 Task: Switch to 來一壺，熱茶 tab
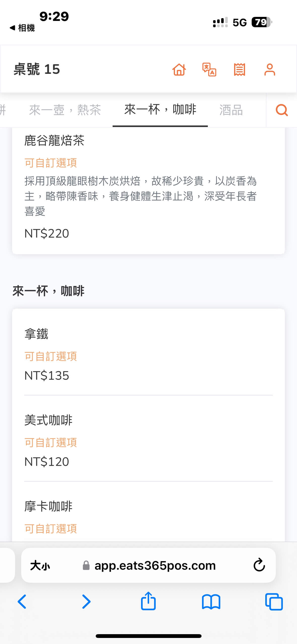click(65, 110)
